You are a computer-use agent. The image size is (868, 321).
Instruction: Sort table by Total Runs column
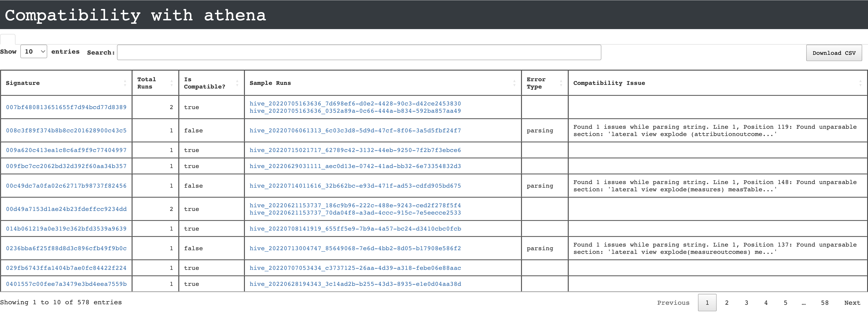pyautogui.click(x=155, y=83)
